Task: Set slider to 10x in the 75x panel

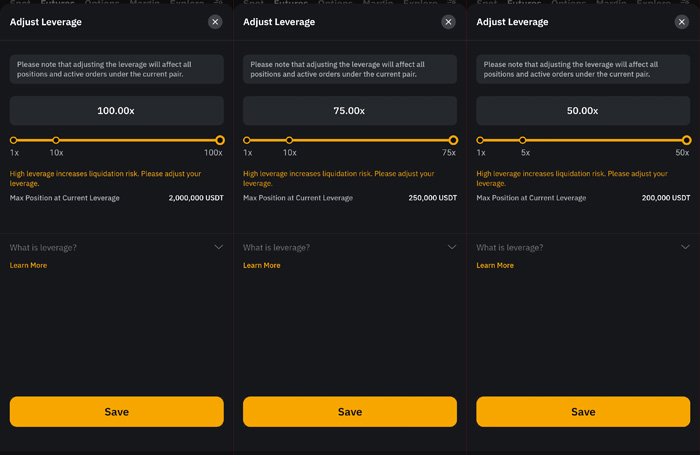Action: click(x=289, y=140)
